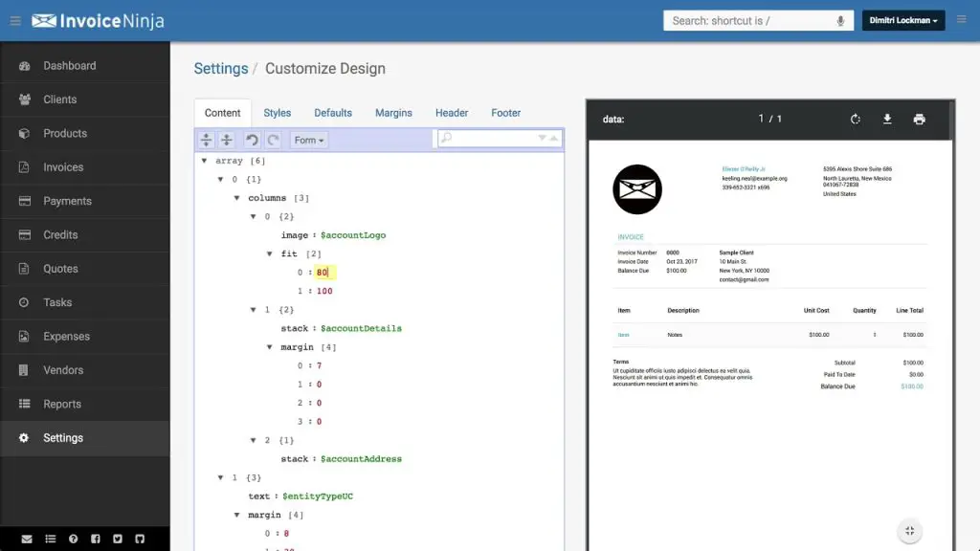Click the Clients people icon

pyautogui.click(x=24, y=99)
